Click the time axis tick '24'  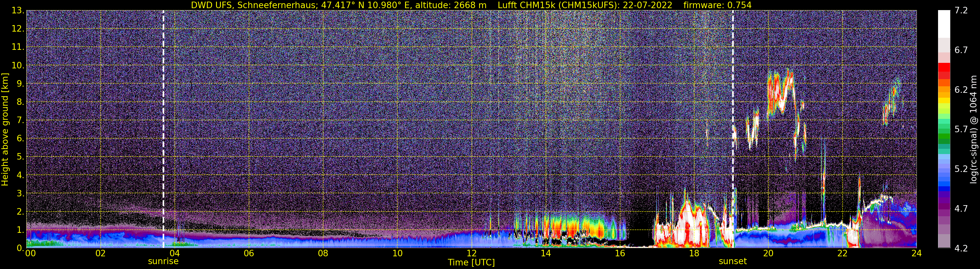(x=917, y=254)
